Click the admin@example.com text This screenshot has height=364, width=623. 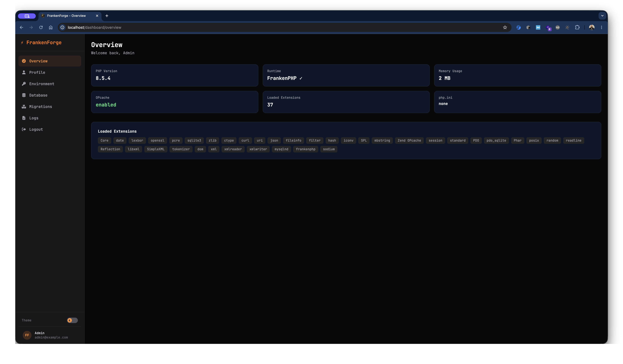click(x=51, y=338)
